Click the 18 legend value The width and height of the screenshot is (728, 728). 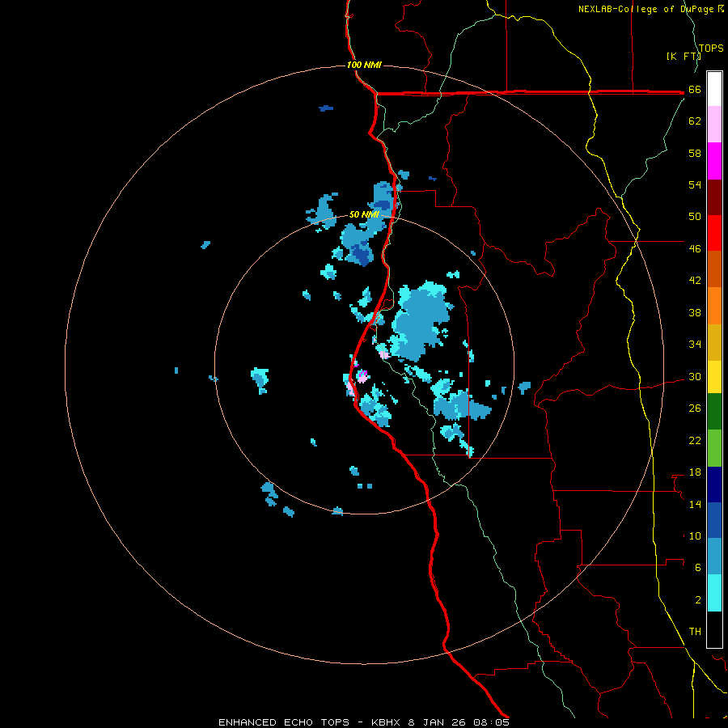pyautogui.click(x=695, y=472)
